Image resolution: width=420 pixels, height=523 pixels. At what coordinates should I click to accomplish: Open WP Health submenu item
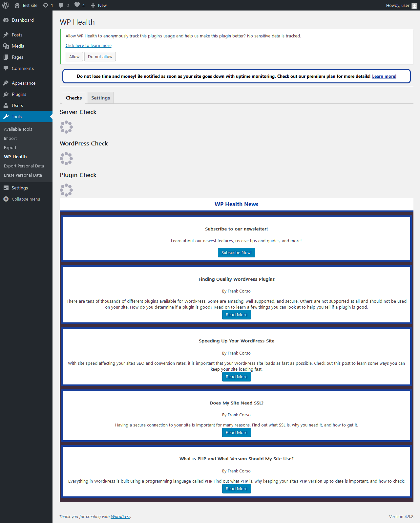[15, 157]
